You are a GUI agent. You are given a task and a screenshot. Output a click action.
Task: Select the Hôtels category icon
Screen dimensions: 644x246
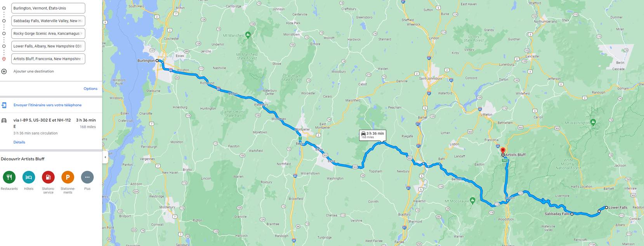click(29, 177)
